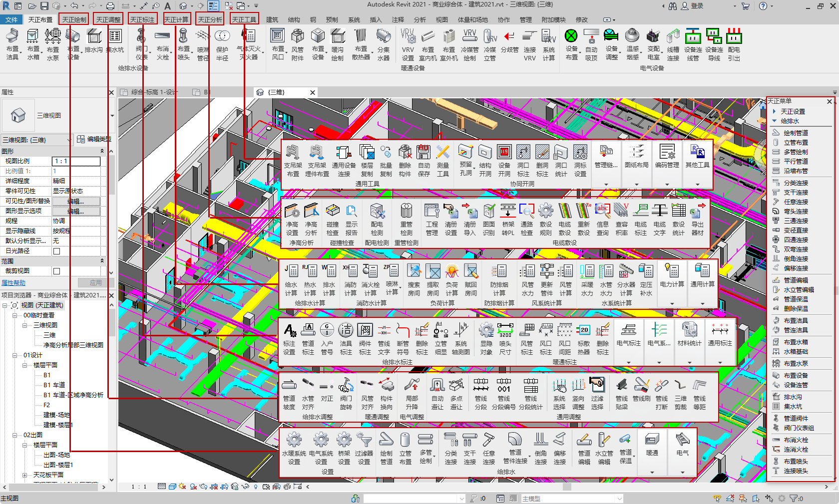Click the 编辑类型 button

[x=94, y=139]
